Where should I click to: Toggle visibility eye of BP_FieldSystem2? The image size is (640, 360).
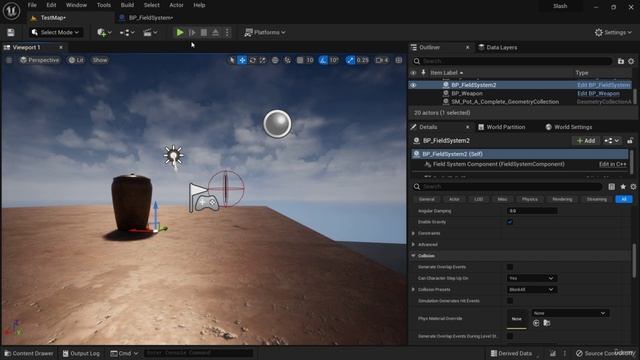click(x=413, y=85)
